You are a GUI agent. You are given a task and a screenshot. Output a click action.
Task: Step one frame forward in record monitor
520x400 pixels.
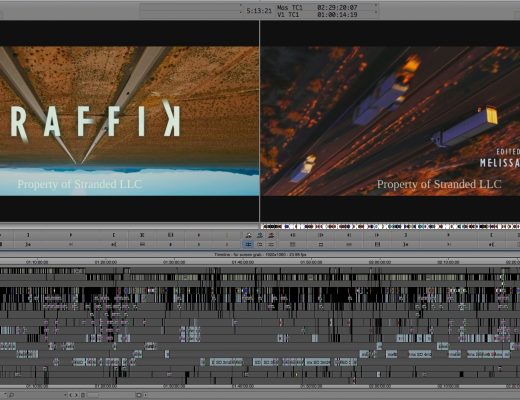pos(377,235)
